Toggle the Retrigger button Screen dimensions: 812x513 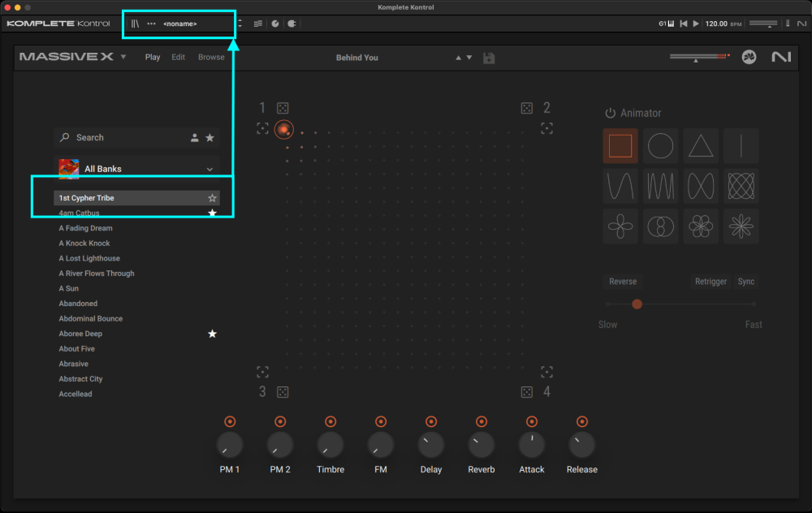point(710,282)
